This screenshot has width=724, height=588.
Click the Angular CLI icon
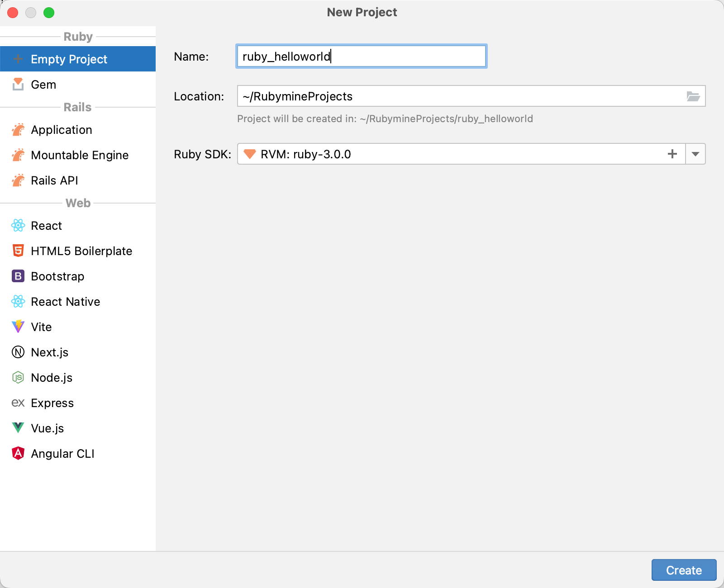click(x=17, y=453)
